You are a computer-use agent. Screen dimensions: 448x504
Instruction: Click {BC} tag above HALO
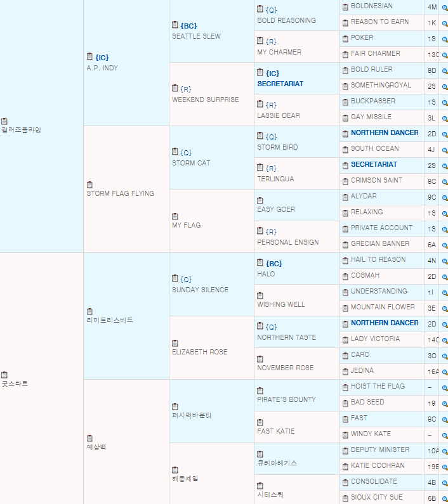(274, 264)
